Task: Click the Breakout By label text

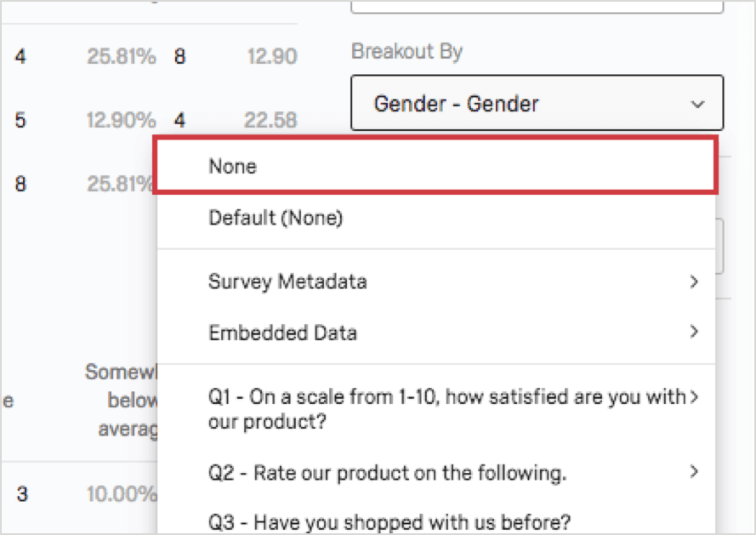Action: (x=406, y=51)
